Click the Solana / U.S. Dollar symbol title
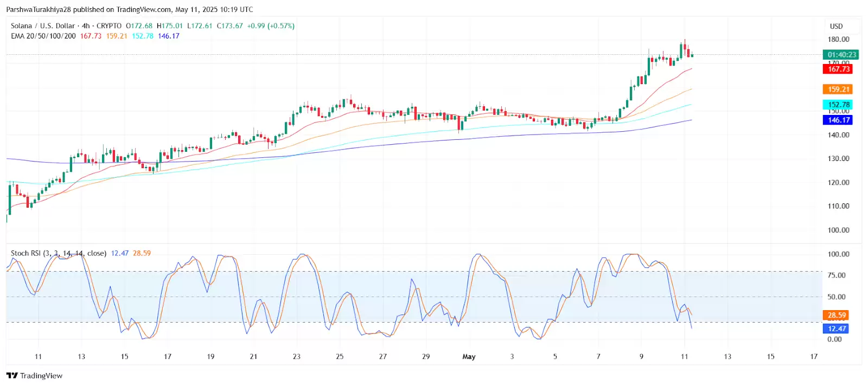The width and height of the screenshot is (868, 386). (43, 25)
